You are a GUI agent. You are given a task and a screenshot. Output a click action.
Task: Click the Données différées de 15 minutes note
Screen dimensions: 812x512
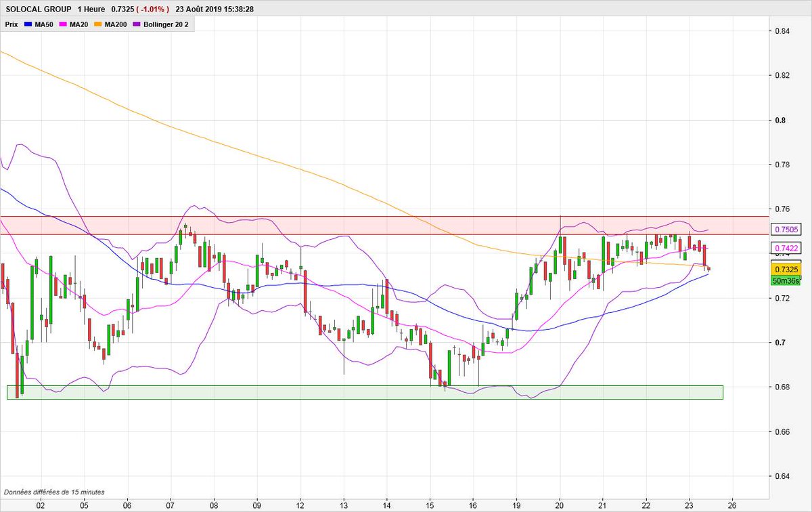pos(54,492)
